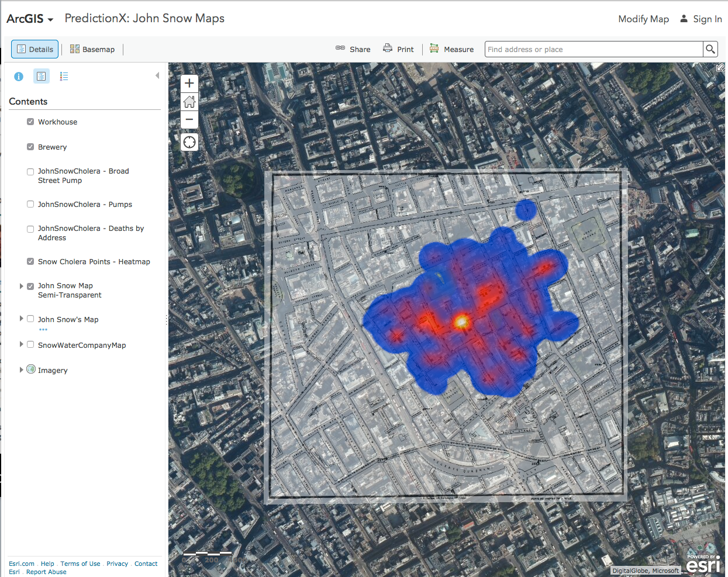Open the Basemap gallery
The height and width of the screenshot is (577, 728).
(92, 49)
